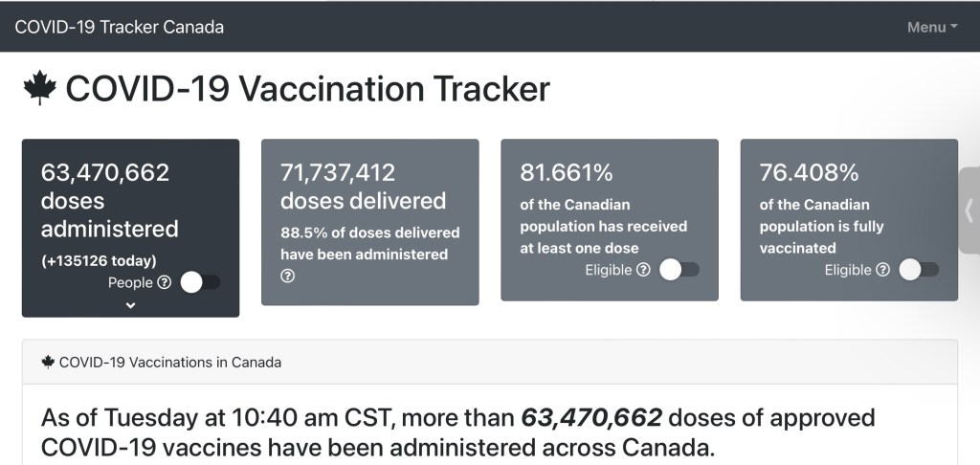This screenshot has width=980, height=465.
Task: Click the help icon next to People
Action: click(x=164, y=282)
